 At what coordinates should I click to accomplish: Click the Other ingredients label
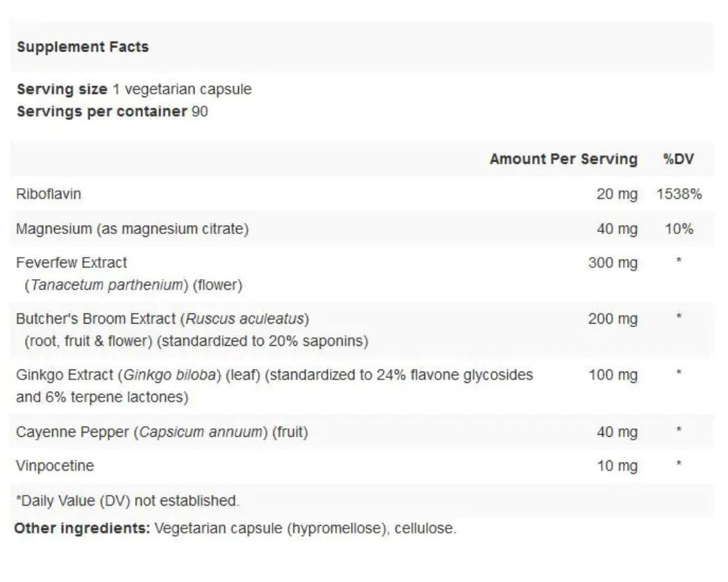point(82,529)
